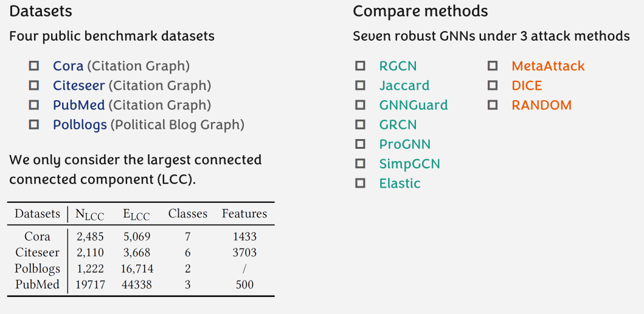Check the RGCN square bullet
Screen dimensions: 644x314
pos(361,66)
